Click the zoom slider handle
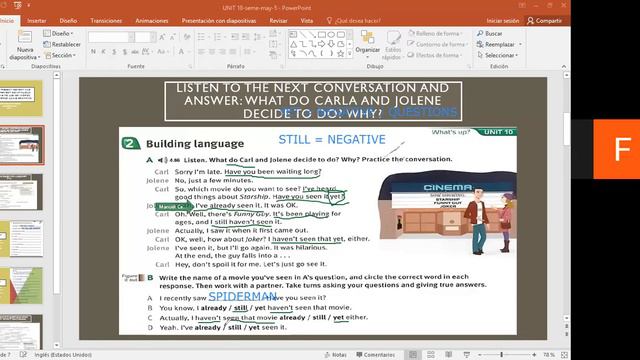The height and width of the screenshot is (360, 640). click(502, 355)
